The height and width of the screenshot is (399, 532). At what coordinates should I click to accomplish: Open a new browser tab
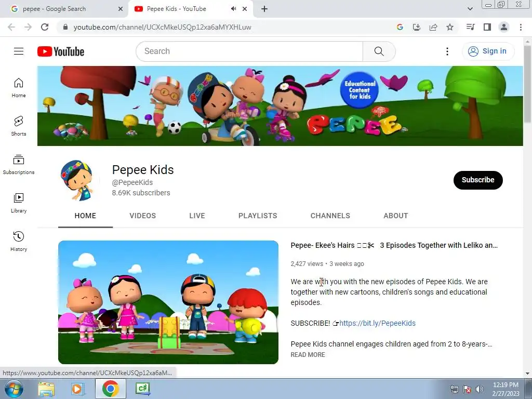click(x=264, y=9)
